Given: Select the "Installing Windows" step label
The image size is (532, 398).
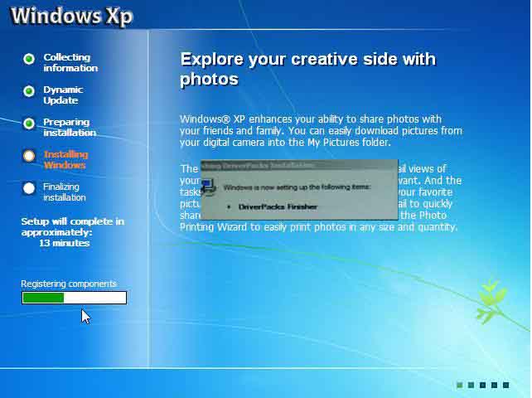Looking at the screenshot, I should [x=65, y=159].
